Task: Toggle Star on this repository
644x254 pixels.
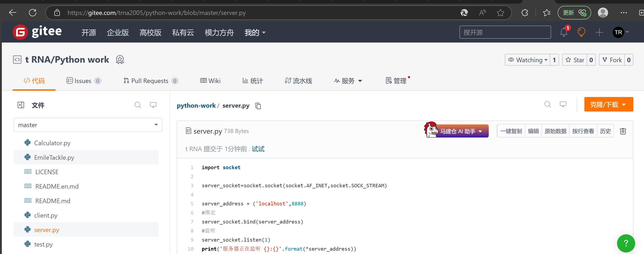Action: [x=575, y=60]
